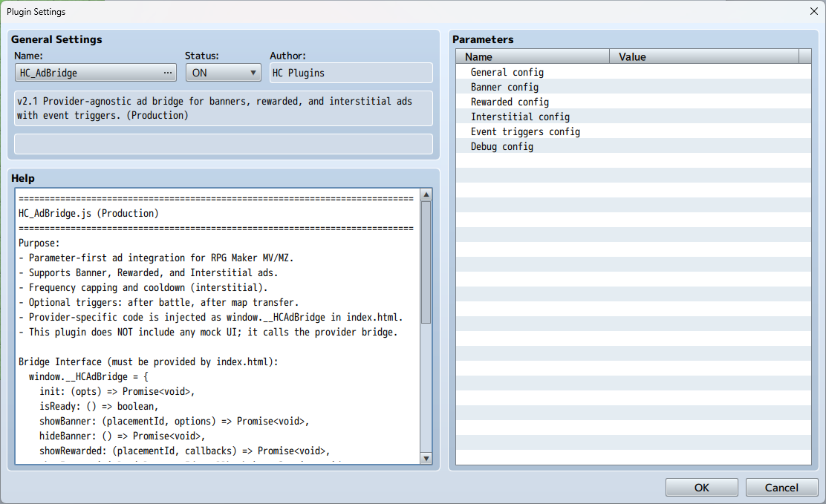Click the Value column header in Parameters

[703, 56]
